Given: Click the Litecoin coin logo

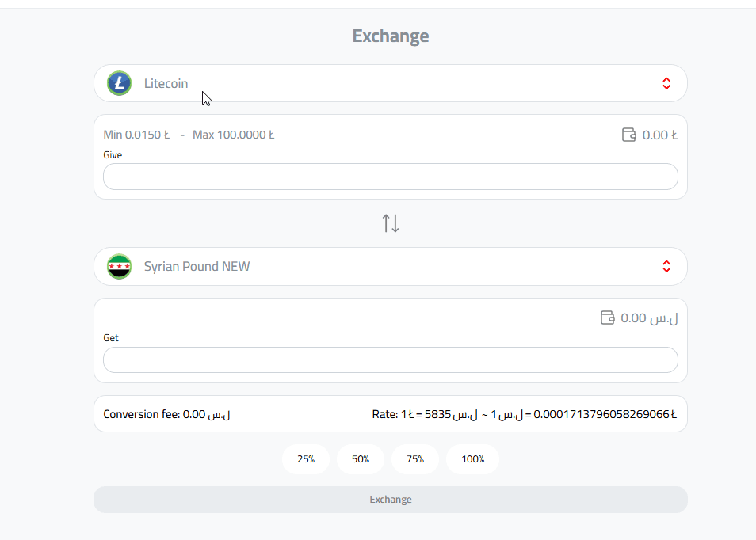Looking at the screenshot, I should point(119,83).
